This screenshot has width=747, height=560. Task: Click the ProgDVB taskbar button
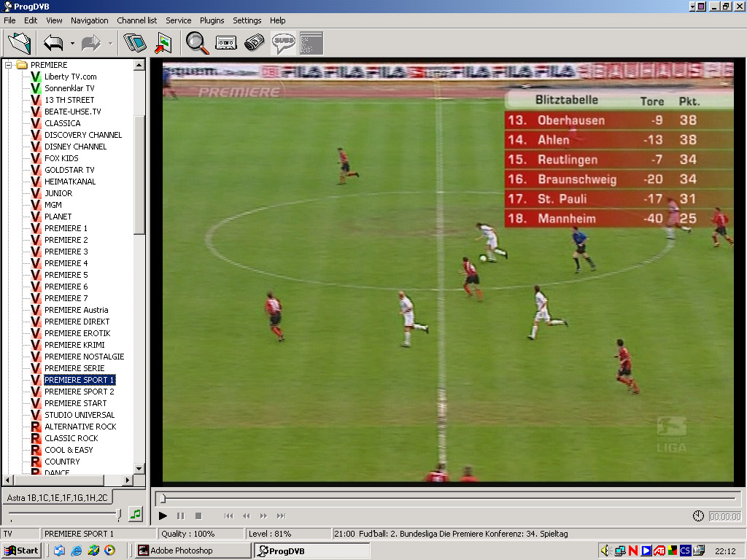pos(311,551)
